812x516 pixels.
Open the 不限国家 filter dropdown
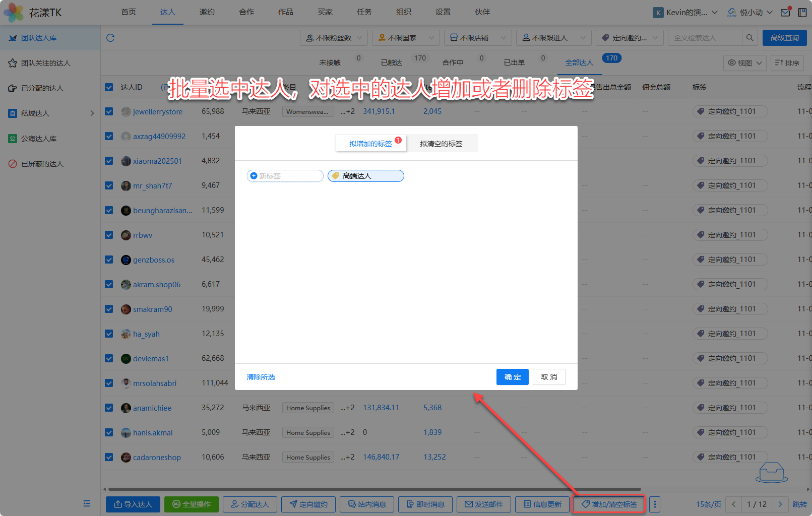[x=405, y=38]
